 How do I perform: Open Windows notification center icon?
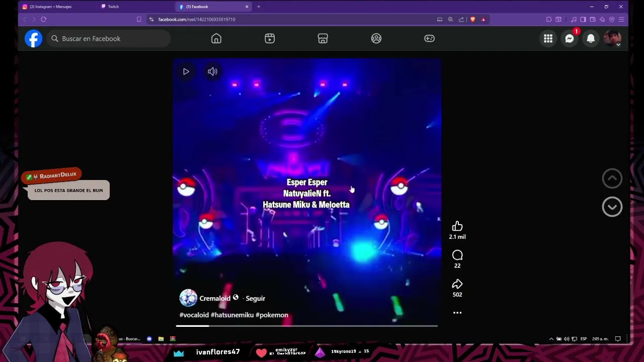[618, 339]
